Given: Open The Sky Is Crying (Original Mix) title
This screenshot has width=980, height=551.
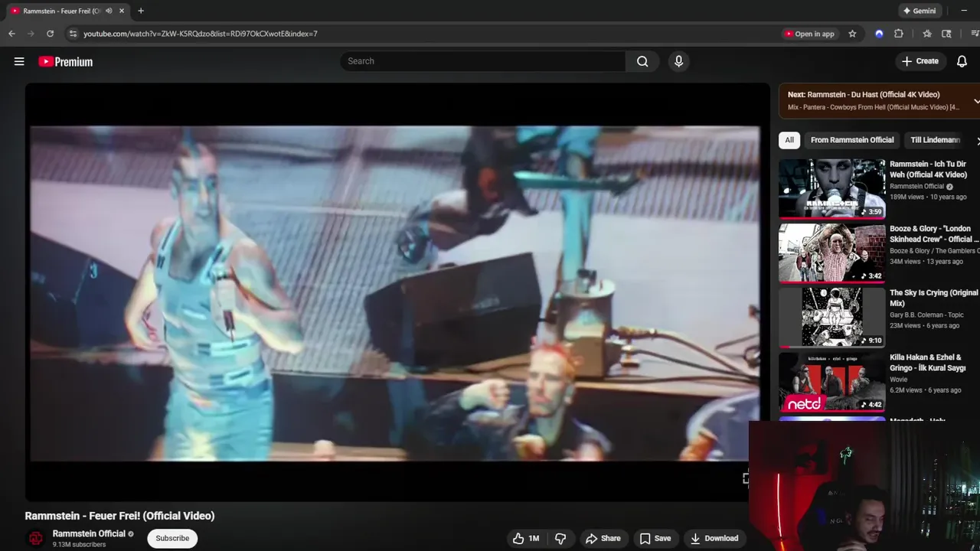Looking at the screenshot, I should pyautogui.click(x=934, y=298).
